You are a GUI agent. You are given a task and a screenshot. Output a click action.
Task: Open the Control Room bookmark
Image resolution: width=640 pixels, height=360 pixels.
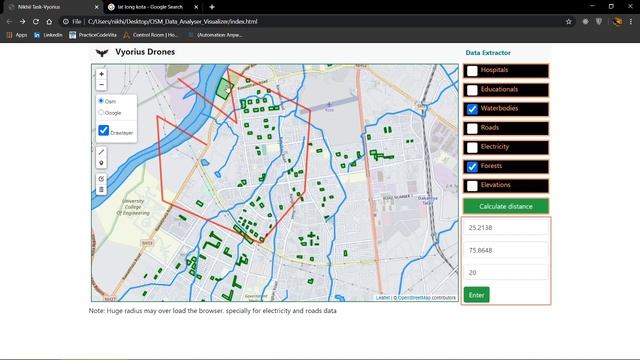151,35
